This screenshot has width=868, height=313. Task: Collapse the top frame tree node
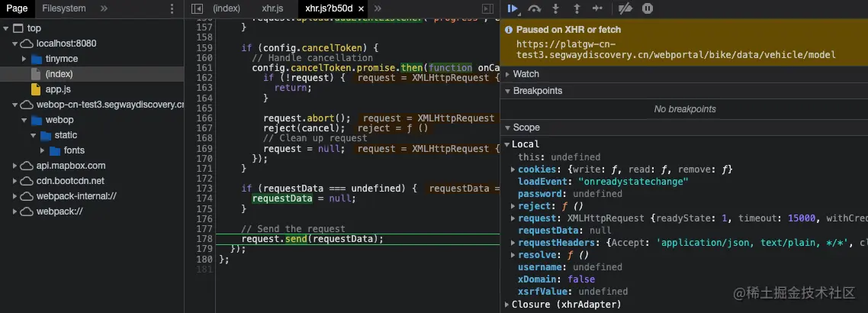[5, 28]
